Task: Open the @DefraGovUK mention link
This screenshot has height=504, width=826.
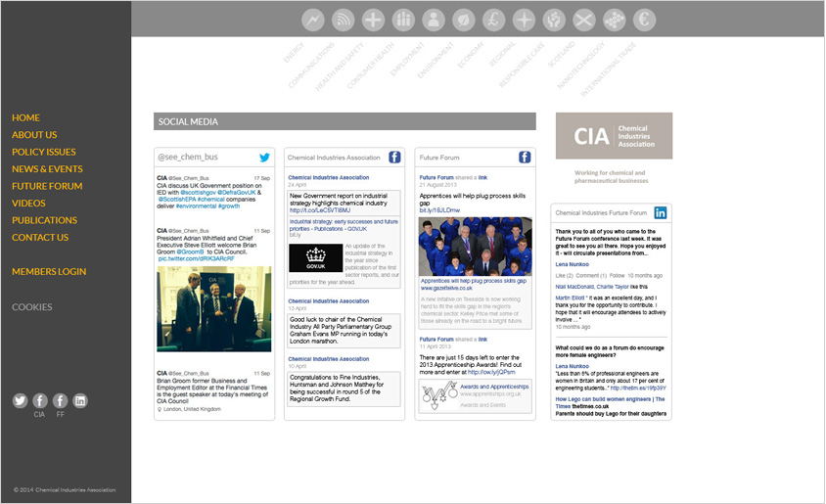Action: click(x=237, y=193)
